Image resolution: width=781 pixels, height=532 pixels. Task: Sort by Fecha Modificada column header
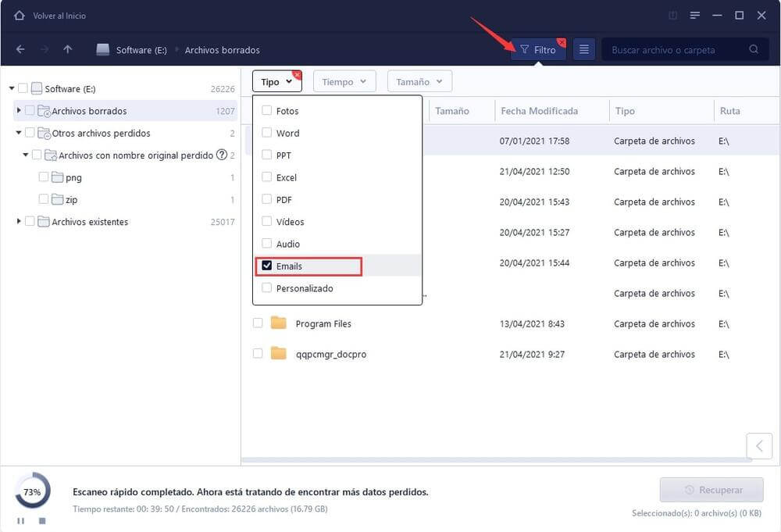click(x=540, y=111)
